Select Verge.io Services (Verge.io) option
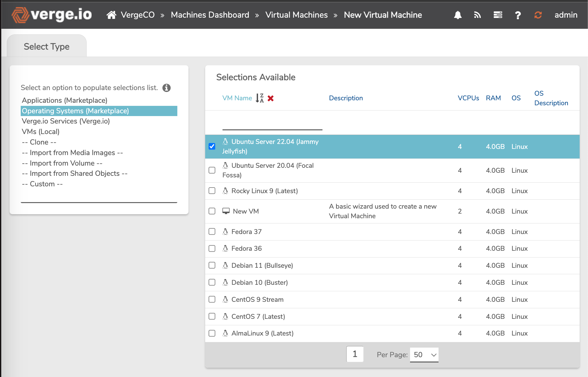 tap(99, 121)
